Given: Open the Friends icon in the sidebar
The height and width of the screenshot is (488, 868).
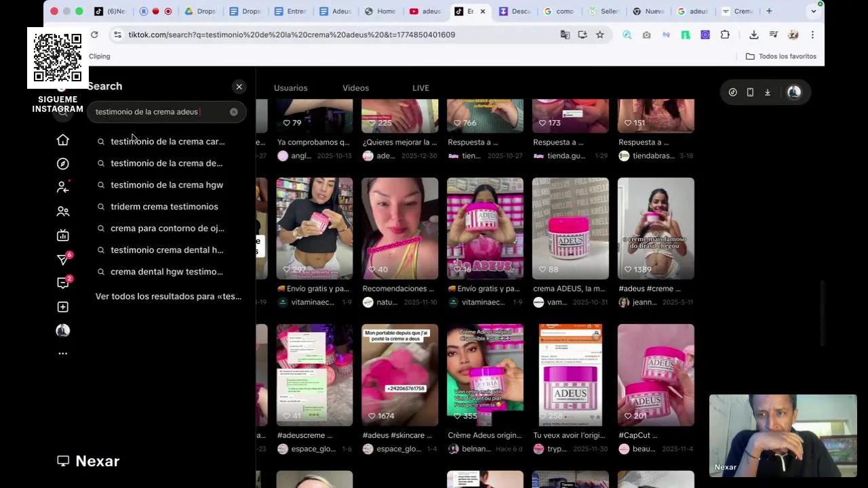Looking at the screenshot, I should [62, 211].
